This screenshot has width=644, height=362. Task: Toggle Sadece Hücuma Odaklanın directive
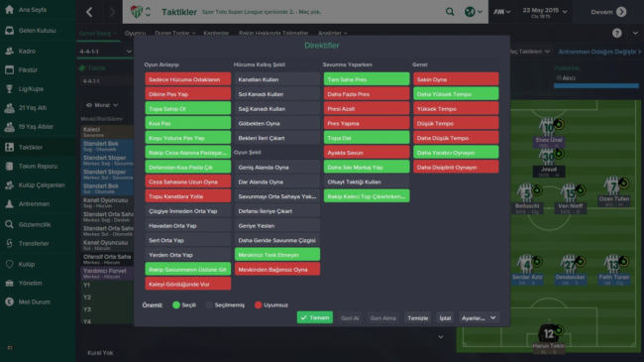point(187,79)
